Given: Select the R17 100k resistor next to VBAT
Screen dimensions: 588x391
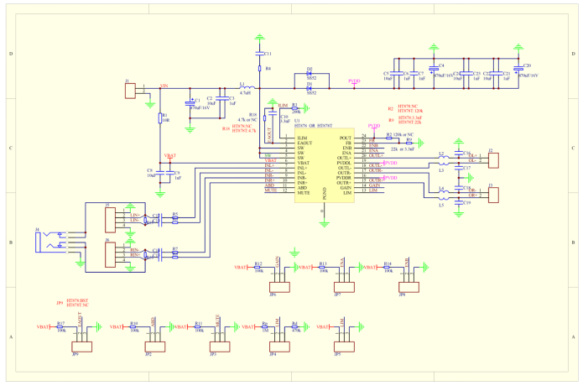Looking at the screenshot, I should tap(60, 327).
